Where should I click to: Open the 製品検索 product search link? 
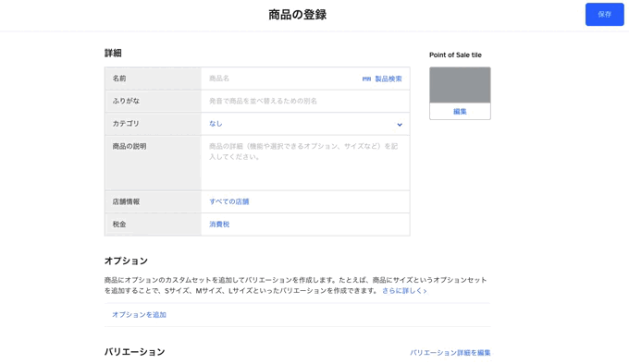(388, 79)
